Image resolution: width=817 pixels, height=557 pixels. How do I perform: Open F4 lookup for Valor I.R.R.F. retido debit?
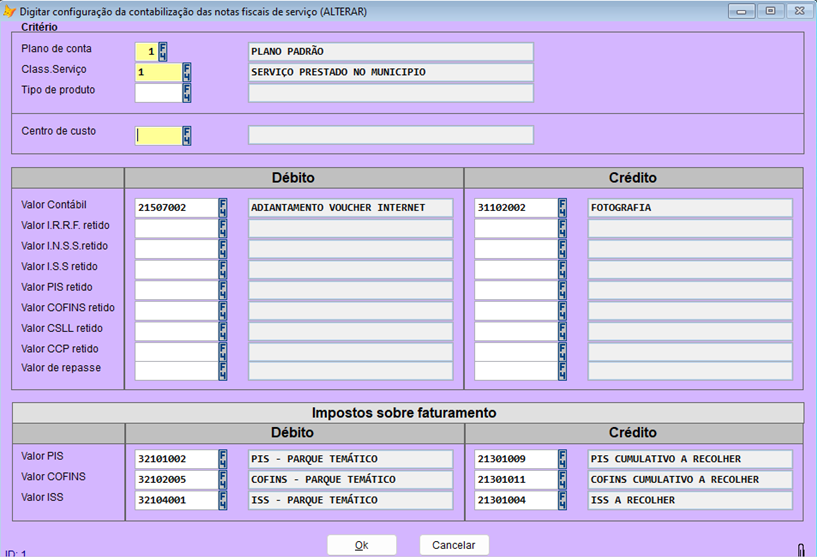click(223, 229)
